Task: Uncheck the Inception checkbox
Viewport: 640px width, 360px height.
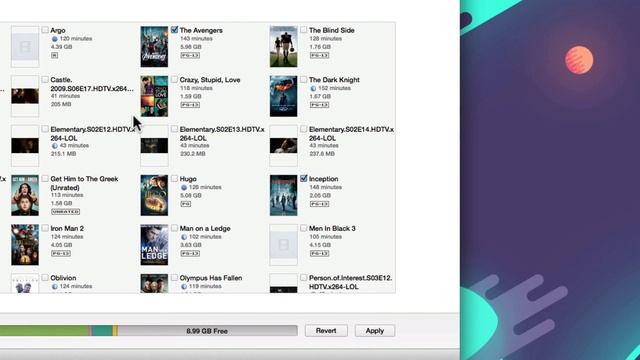Action: pos(303,178)
